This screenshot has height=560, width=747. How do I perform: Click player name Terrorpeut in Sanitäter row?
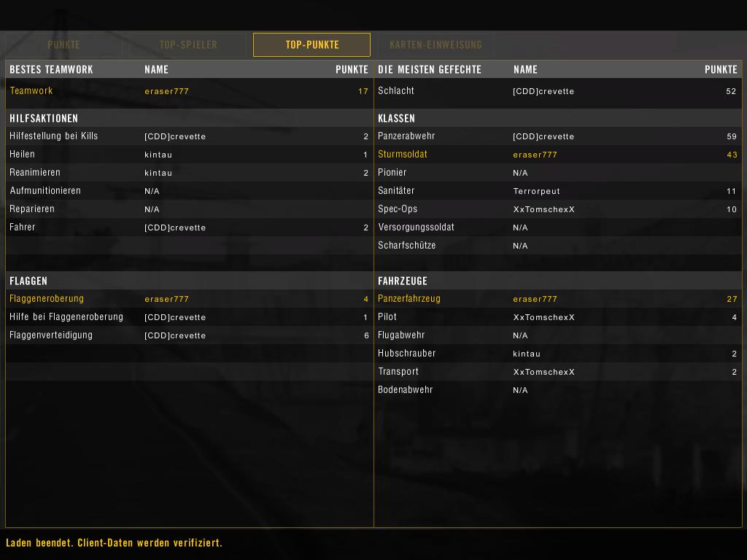point(536,191)
